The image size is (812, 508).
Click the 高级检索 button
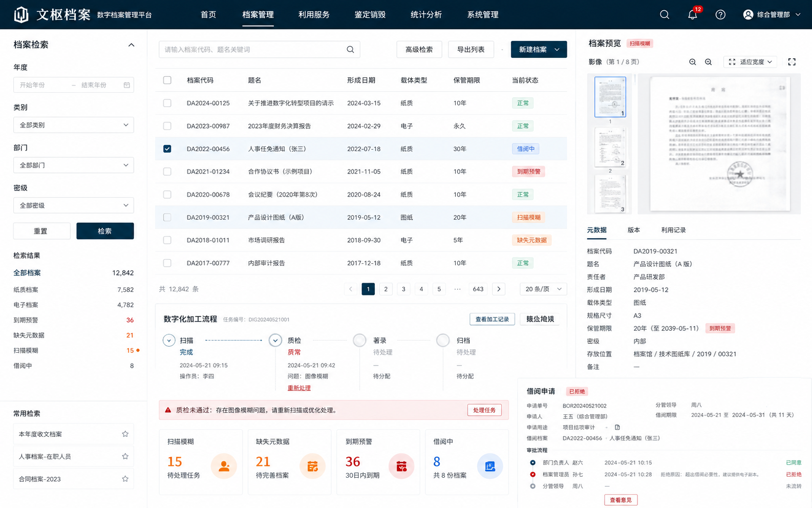[419, 50]
